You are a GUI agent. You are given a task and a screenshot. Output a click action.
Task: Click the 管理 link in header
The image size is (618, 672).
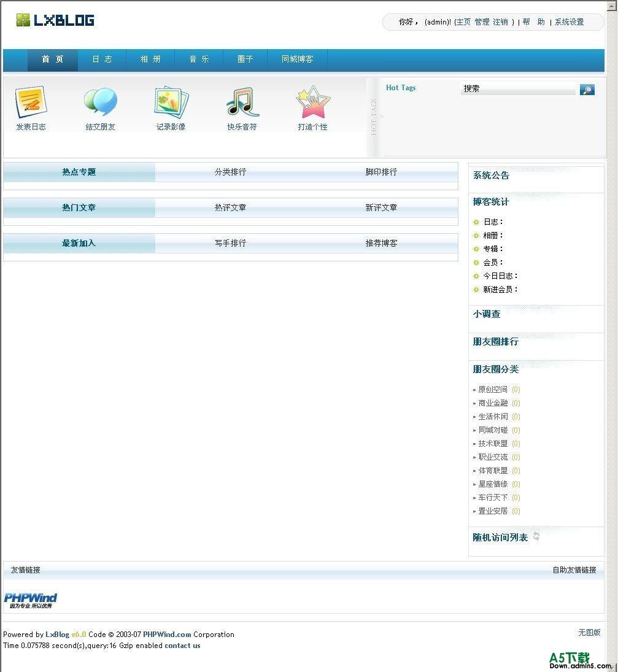[482, 22]
